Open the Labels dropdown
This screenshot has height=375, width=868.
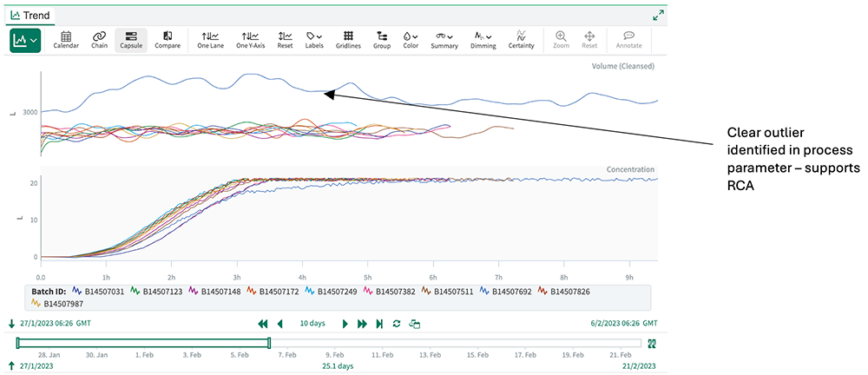(314, 41)
